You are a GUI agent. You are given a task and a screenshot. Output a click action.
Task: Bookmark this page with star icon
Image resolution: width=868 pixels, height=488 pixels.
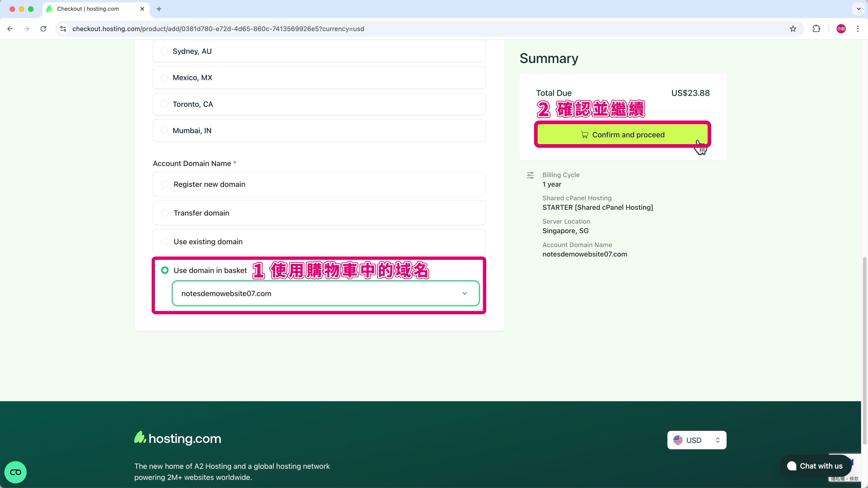[793, 29]
